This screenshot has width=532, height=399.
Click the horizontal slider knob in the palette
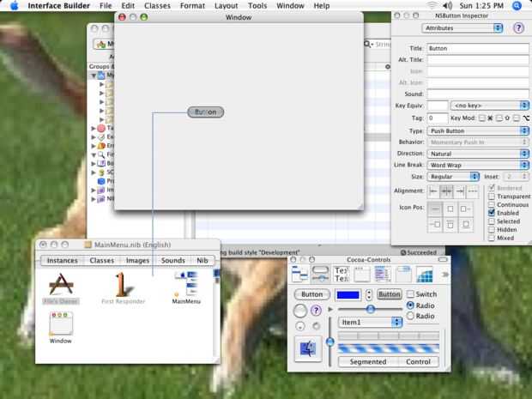click(371, 308)
